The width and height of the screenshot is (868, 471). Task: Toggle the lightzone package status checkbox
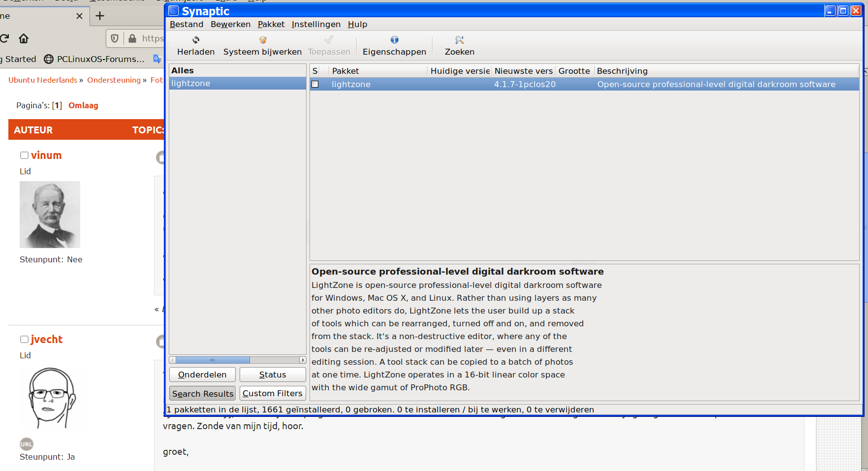point(315,84)
